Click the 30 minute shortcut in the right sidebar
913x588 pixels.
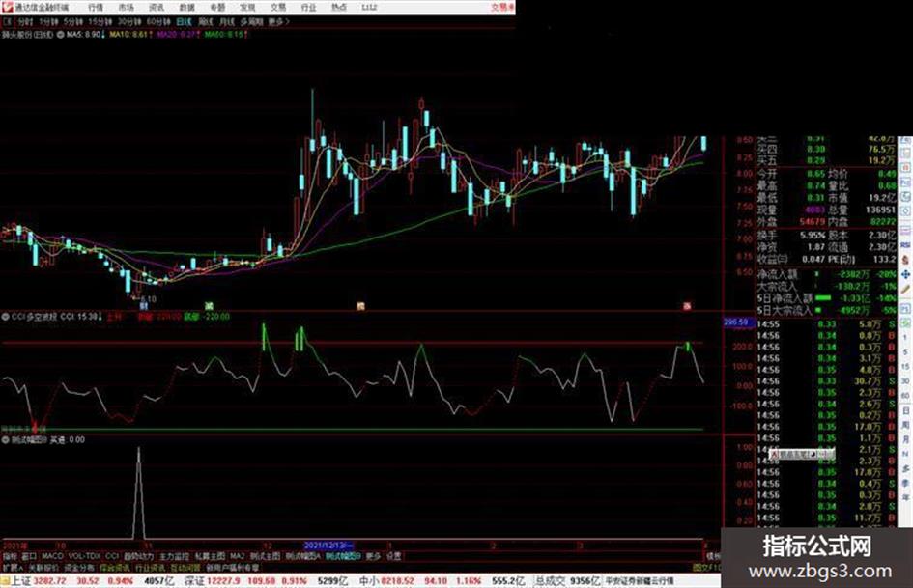[x=905, y=381]
